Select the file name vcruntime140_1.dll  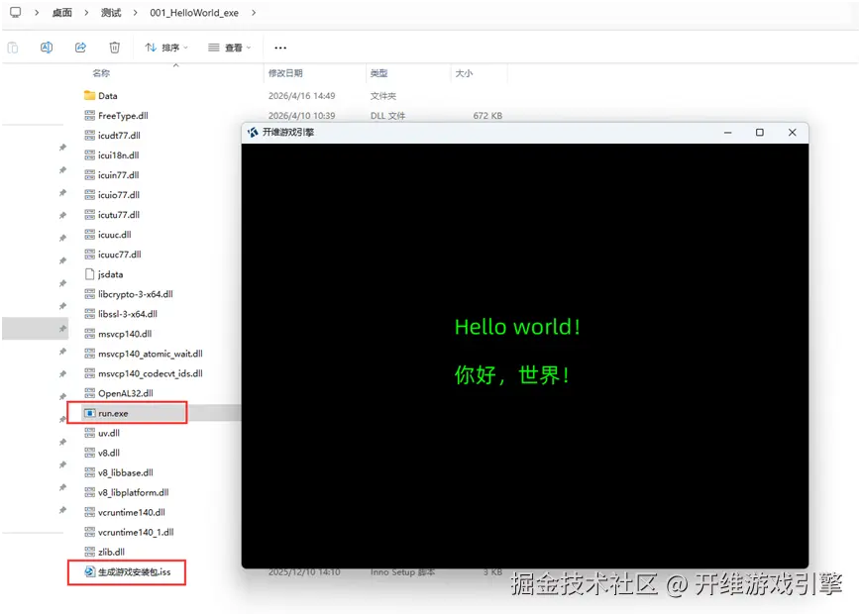click(x=136, y=532)
